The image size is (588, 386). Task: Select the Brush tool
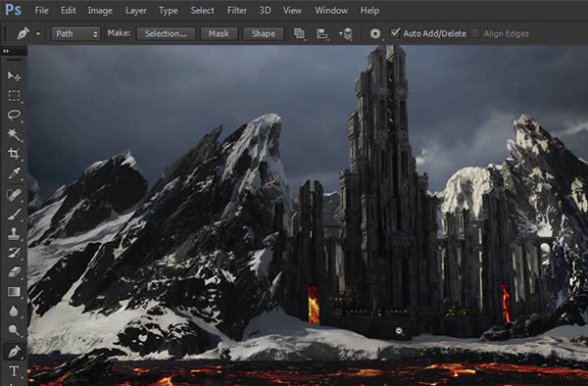[15, 214]
